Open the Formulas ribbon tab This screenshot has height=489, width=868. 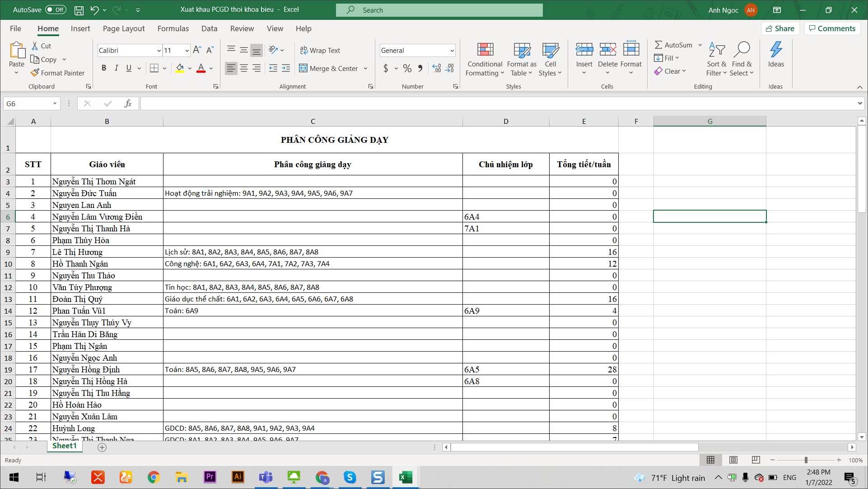(173, 28)
